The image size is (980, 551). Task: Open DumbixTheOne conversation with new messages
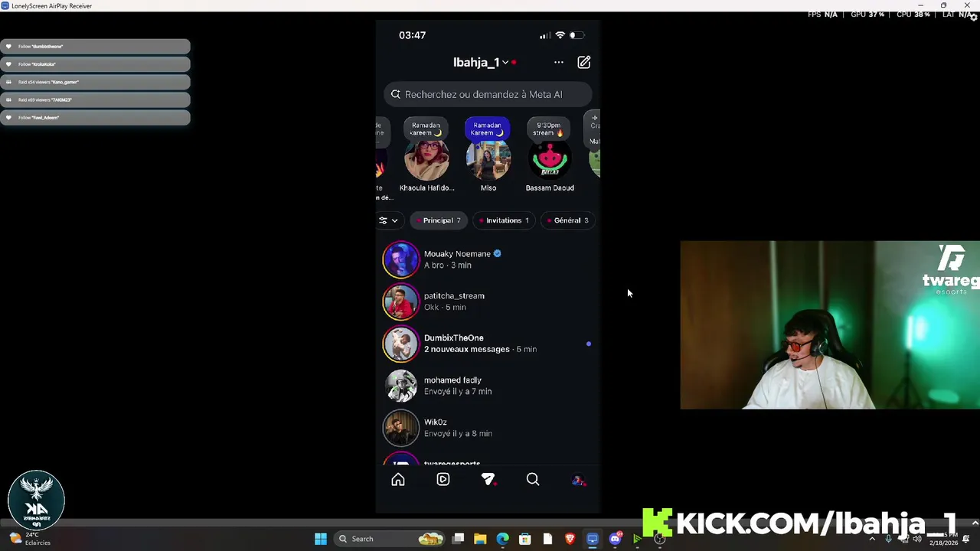click(x=488, y=344)
